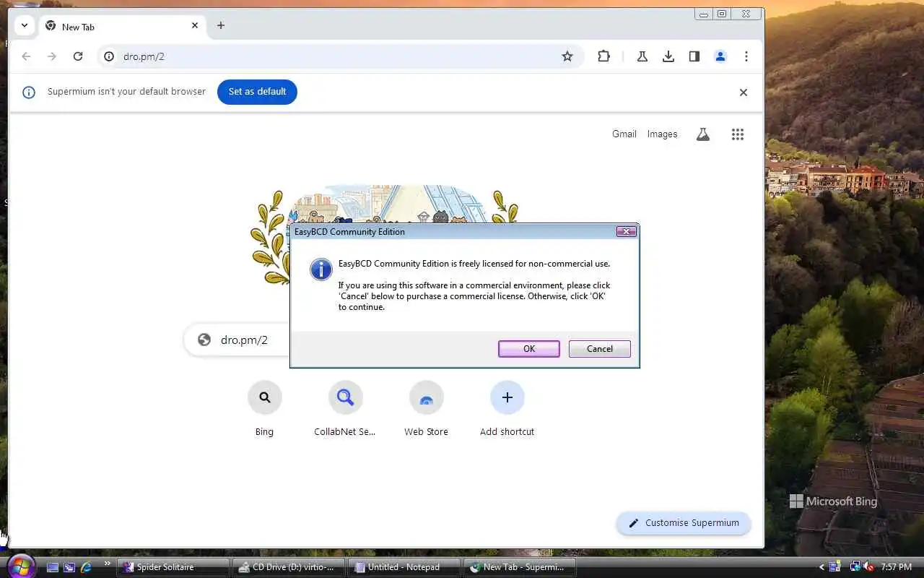Launch Internet Explorer from quick launch

86,567
